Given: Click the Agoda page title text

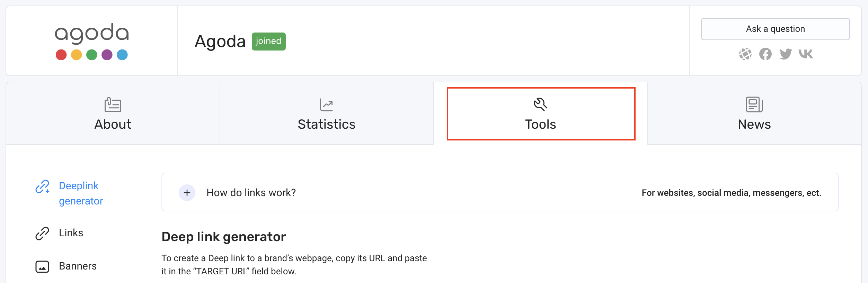Looking at the screenshot, I should point(220,42).
